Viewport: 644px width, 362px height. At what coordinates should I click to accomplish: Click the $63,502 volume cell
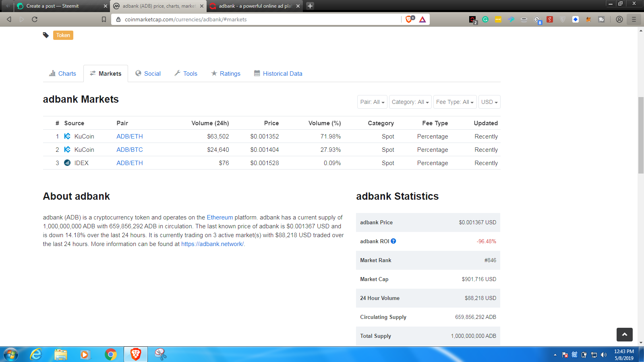[218, 137]
